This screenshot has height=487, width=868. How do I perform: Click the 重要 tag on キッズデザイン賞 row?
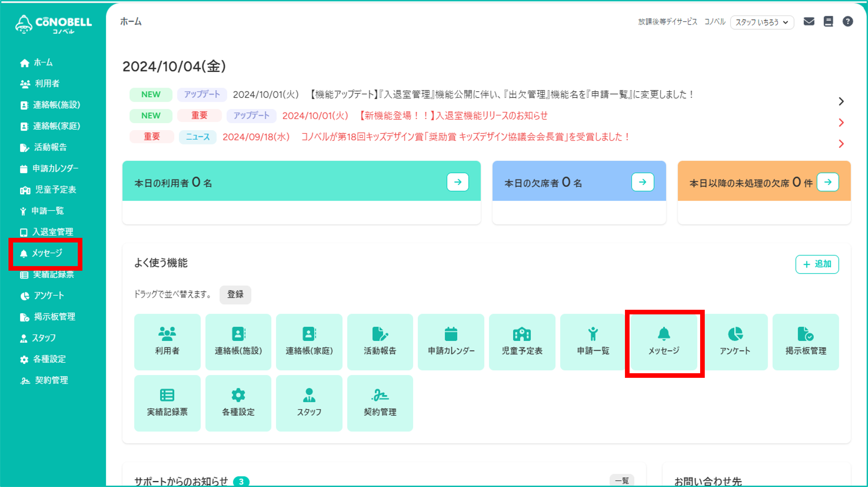coord(152,137)
